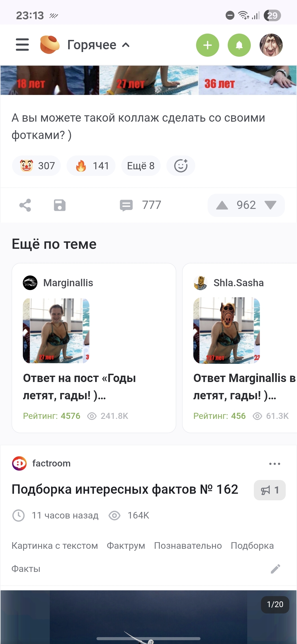Select the Фактрум tag
This screenshot has width=297, height=644.
point(126,545)
